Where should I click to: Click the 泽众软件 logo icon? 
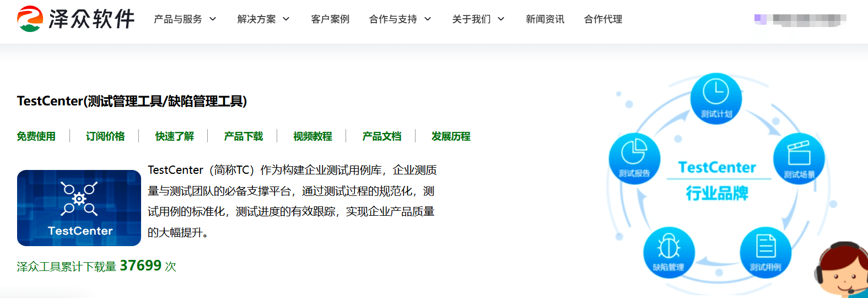(30, 19)
